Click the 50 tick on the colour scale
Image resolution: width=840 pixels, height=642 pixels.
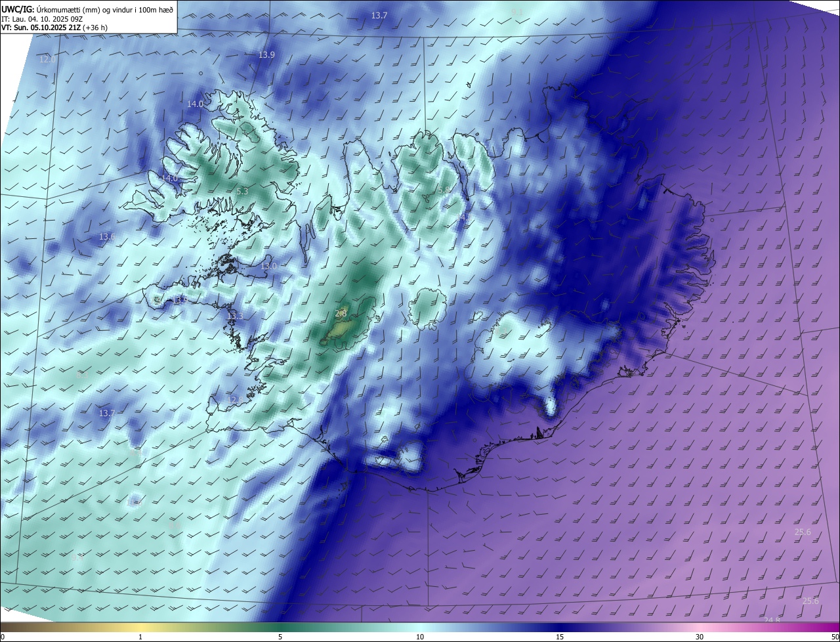835,637
